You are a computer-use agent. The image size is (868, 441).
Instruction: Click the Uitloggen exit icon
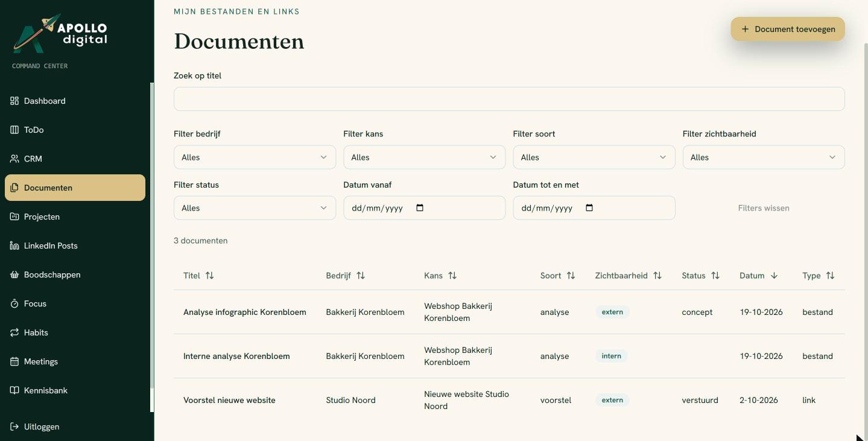pos(14,427)
